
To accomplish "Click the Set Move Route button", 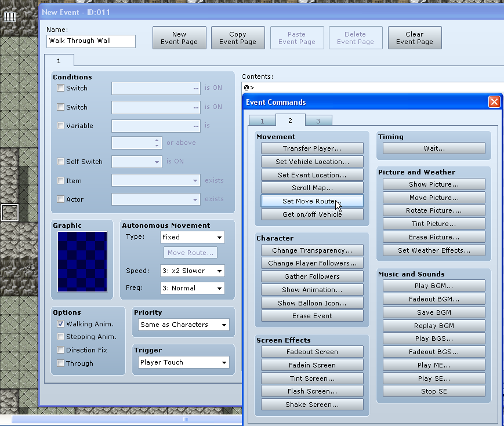I will [312, 201].
